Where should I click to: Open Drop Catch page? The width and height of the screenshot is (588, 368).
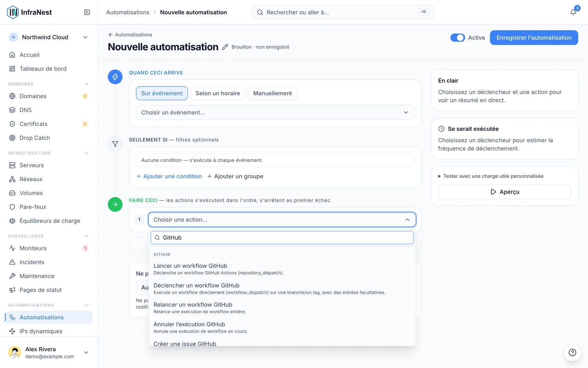[49, 138]
